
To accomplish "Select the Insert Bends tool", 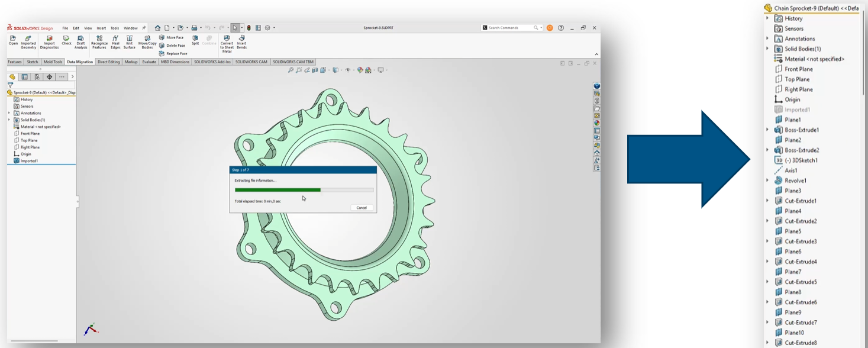I will pos(241,41).
